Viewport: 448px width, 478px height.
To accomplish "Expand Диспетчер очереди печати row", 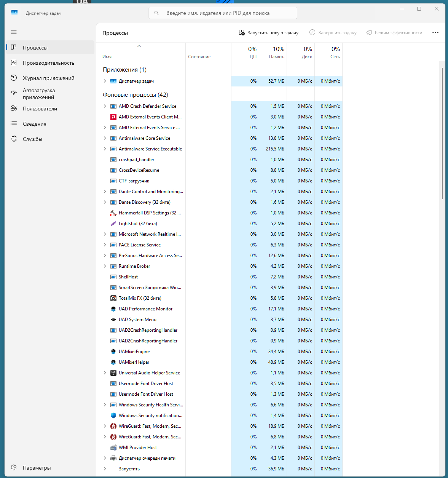I will pos(105,458).
